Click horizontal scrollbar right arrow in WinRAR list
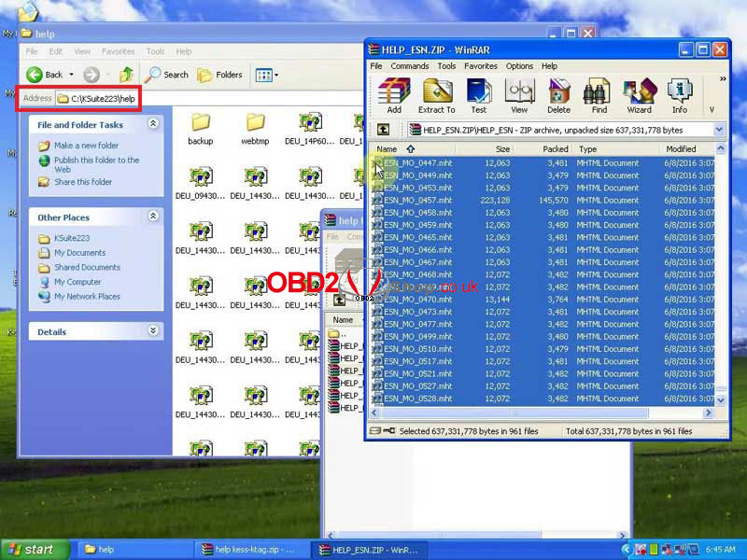The height and width of the screenshot is (560, 747). 709,413
